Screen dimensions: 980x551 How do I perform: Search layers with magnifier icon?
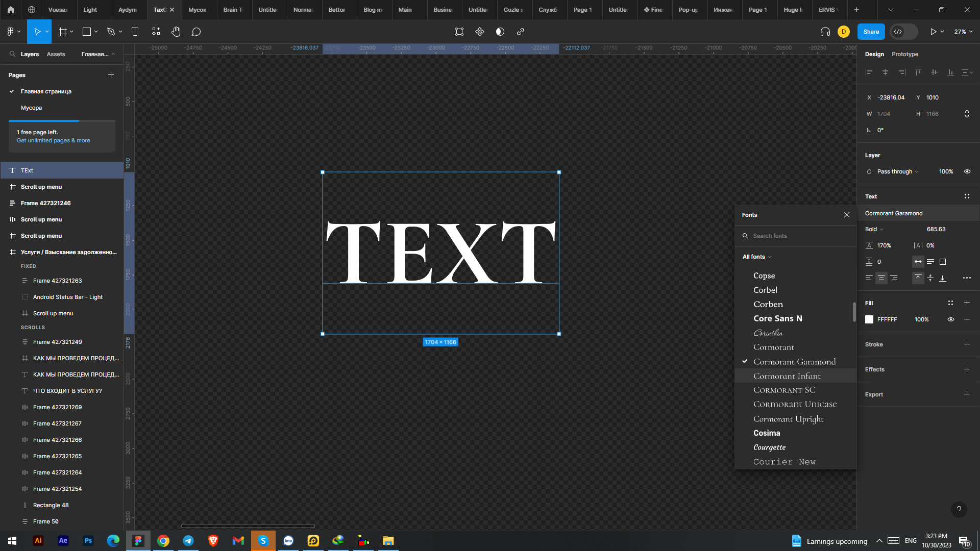point(12,54)
